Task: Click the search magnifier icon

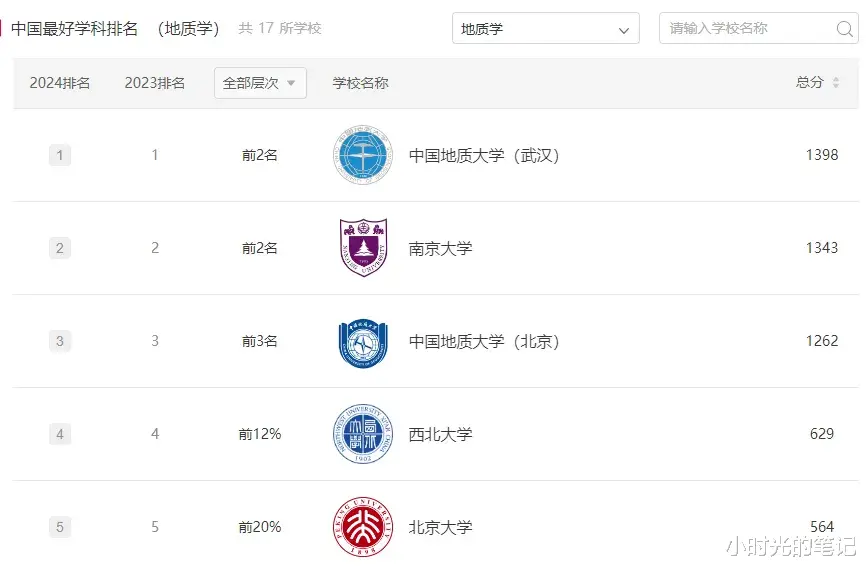Action: [x=844, y=29]
